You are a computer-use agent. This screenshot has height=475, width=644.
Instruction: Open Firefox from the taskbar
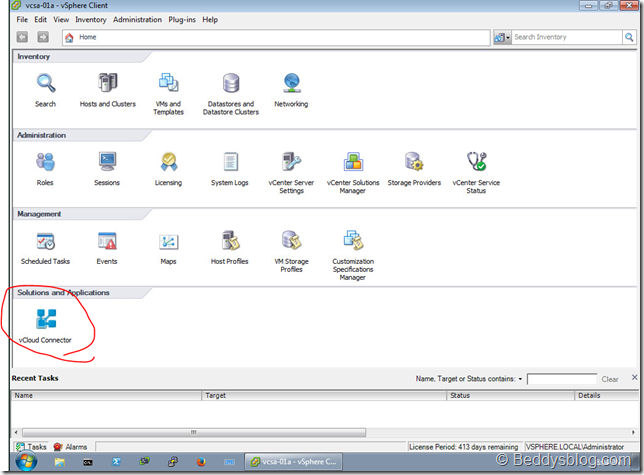coord(201,462)
